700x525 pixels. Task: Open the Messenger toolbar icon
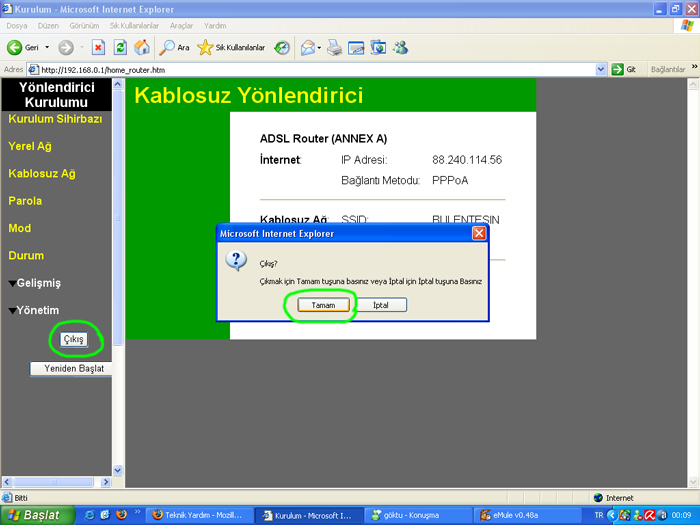coord(400,47)
